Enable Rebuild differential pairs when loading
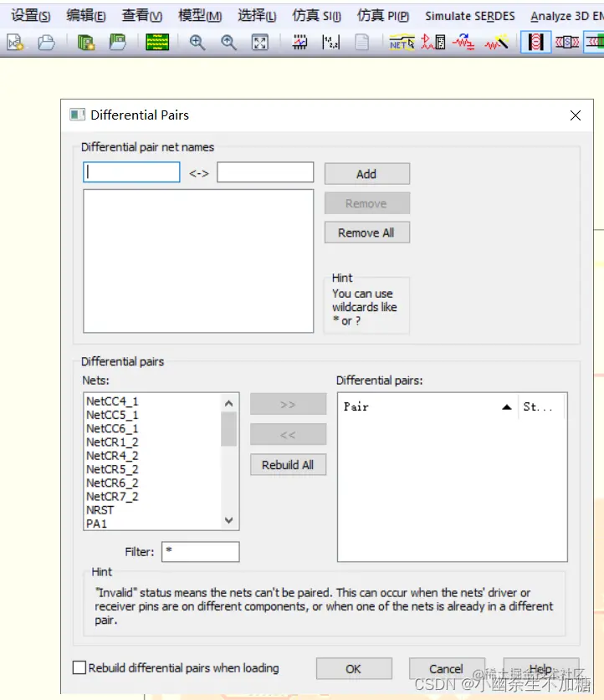 tap(79, 668)
